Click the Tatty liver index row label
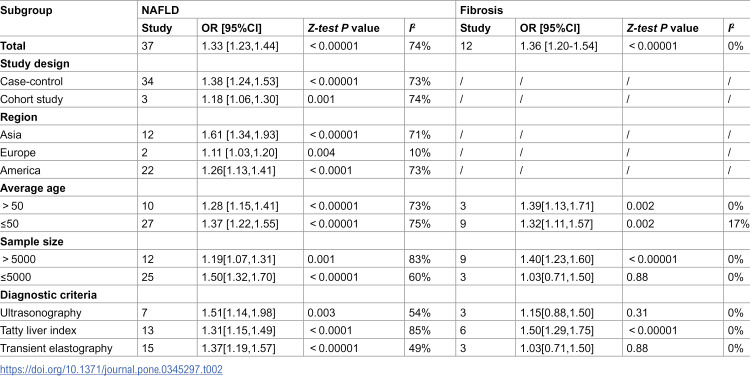750x376 pixels. tap(38, 331)
